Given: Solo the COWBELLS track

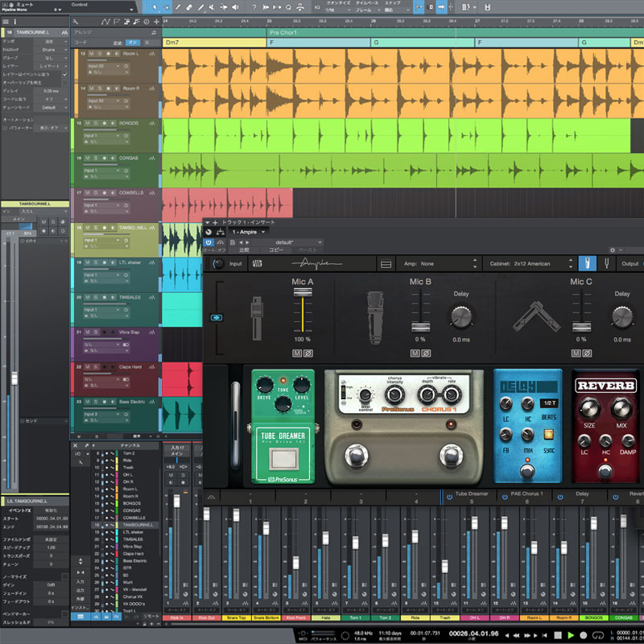Looking at the screenshot, I should coord(95,193).
